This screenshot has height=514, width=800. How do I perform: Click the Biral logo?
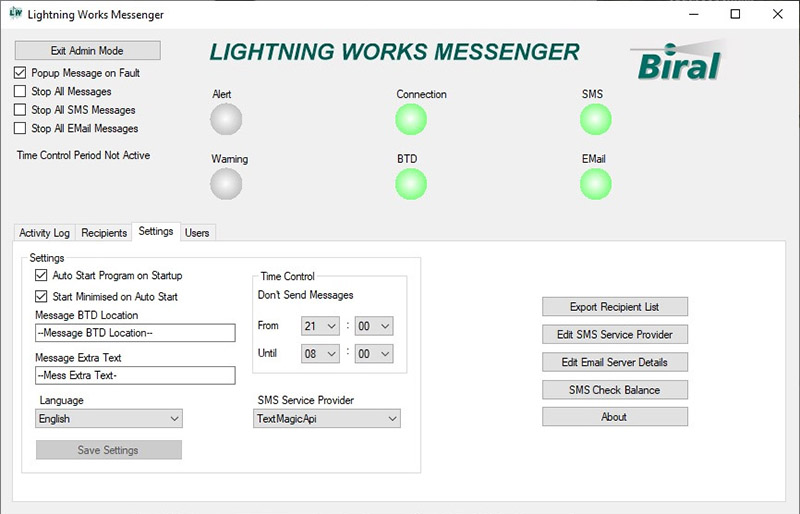(679, 60)
